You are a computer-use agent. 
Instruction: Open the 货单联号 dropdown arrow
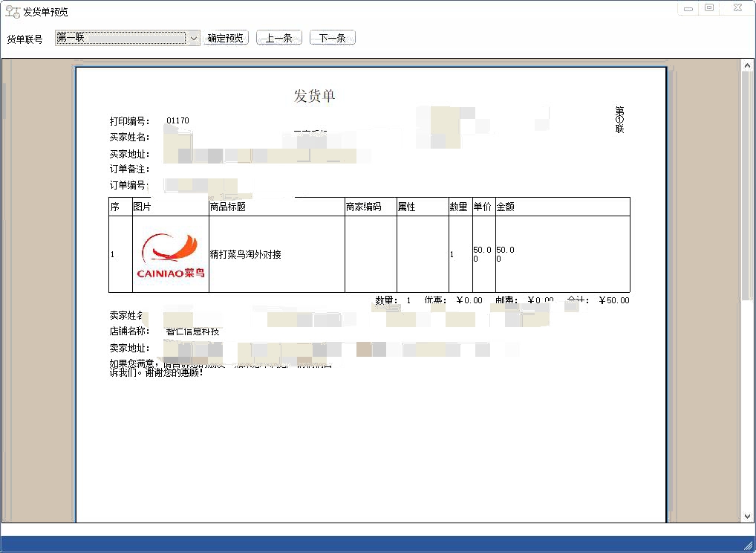pyautogui.click(x=194, y=38)
